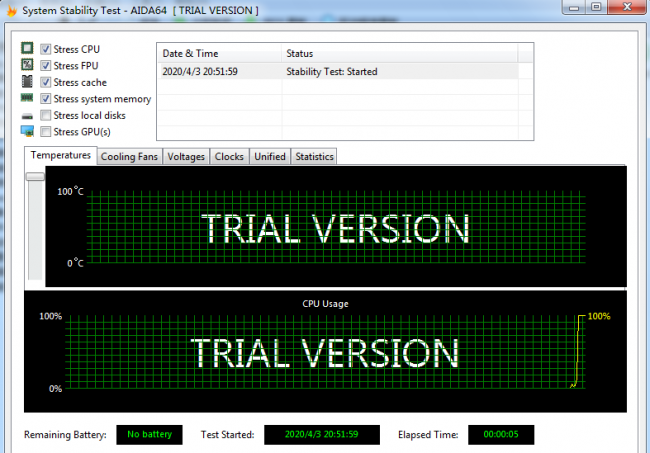
Task: Click the temperature graph vertical slider handle
Action: point(35,177)
